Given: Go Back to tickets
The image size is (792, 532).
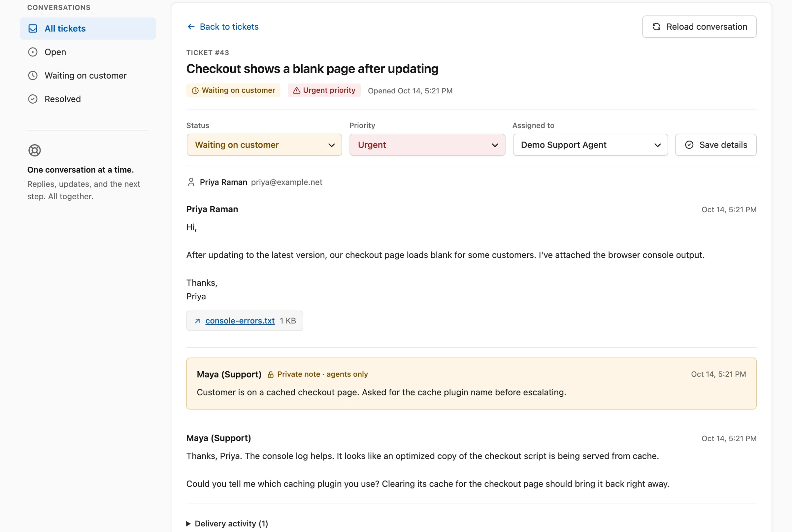Looking at the screenshot, I should click(222, 26).
